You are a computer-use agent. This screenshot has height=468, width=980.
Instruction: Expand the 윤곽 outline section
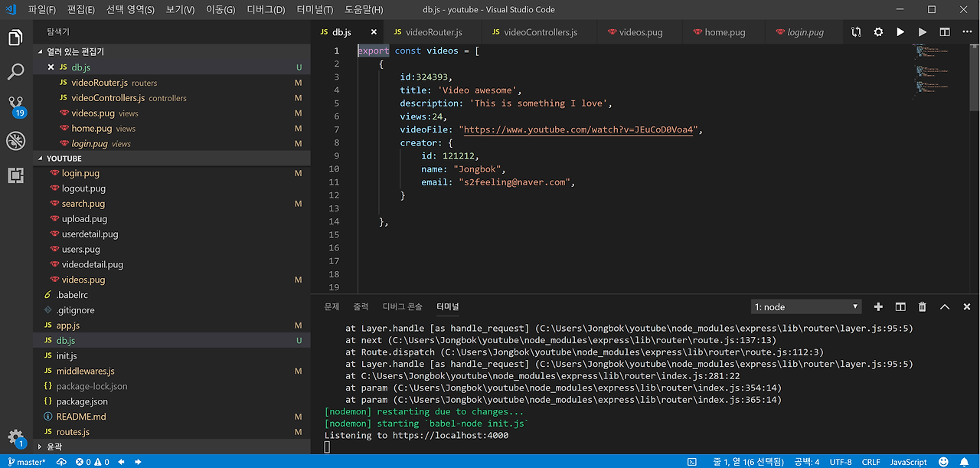pyautogui.click(x=54, y=447)
